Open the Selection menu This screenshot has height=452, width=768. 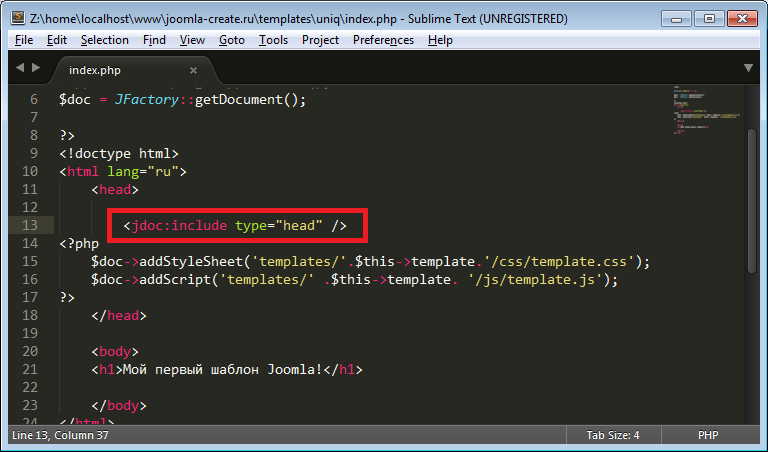(x=104, y=40)
